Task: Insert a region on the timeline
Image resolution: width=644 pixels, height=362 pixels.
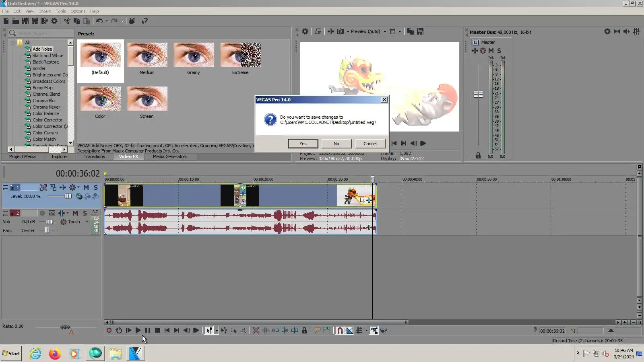Action: 327,331
